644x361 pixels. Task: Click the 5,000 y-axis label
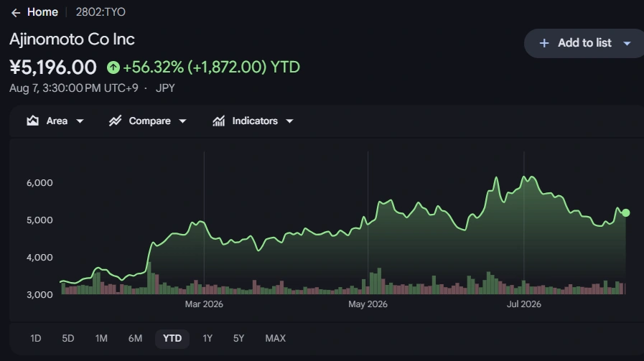tap(39, 220)
